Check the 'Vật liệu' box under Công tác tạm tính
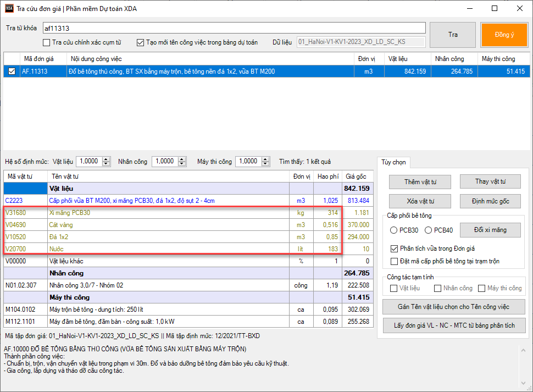This screenshot has height=392, width=533. pos(393,288)
